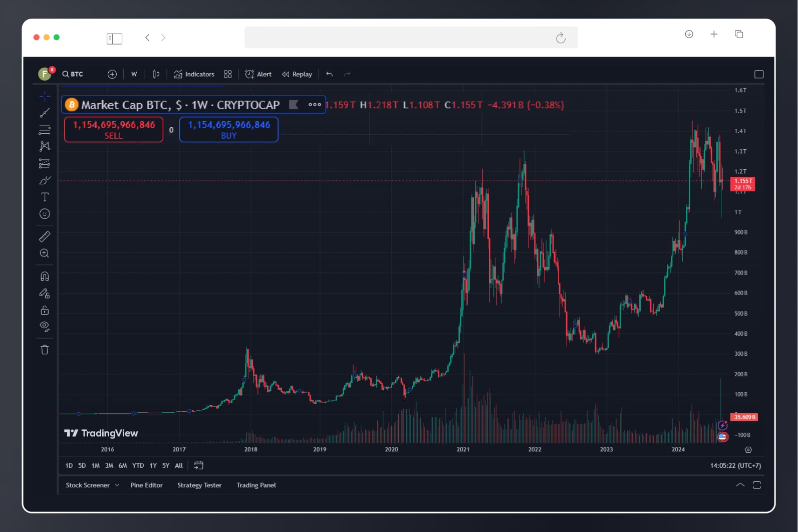Collapse the bottom panel with the chevron

click(x=740, y=485)
